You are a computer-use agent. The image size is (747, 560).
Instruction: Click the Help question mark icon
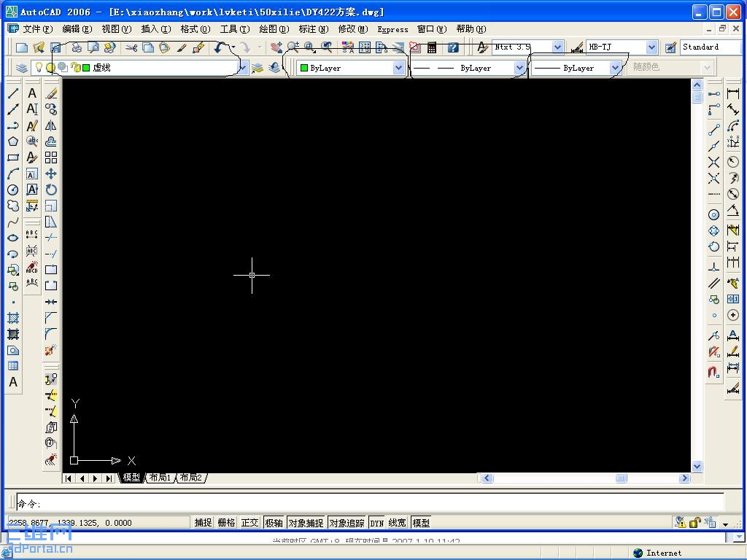(x=453, y=47)
